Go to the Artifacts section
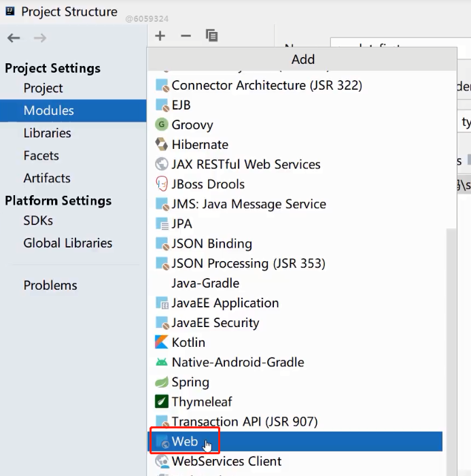The image size is (471, 476). [47, 178]
